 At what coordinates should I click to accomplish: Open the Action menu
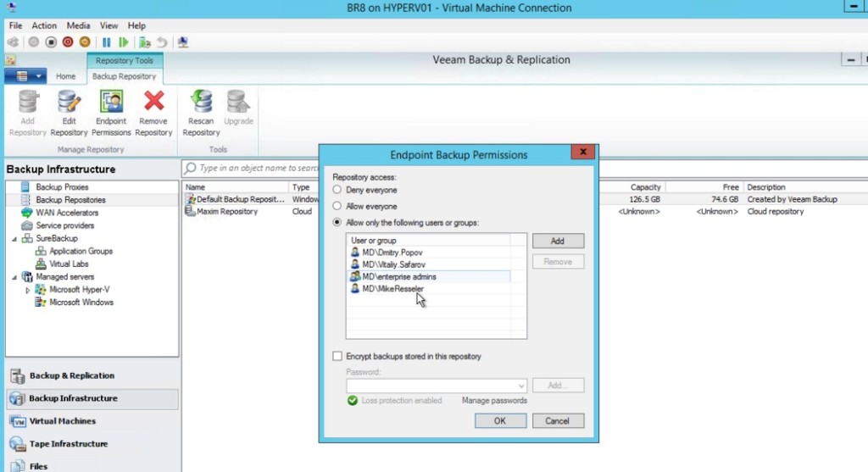coord(44,25)
